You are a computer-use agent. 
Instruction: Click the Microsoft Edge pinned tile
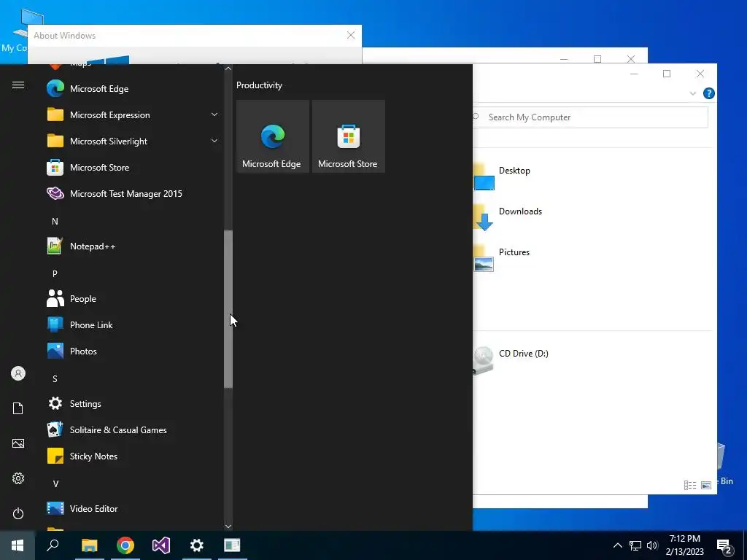point(273,136)
